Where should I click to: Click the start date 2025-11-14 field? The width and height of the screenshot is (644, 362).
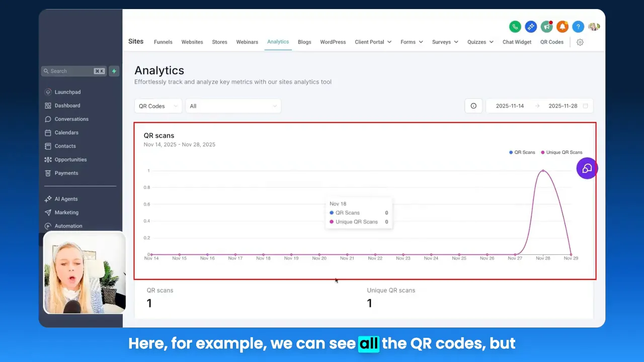(510, 106)
